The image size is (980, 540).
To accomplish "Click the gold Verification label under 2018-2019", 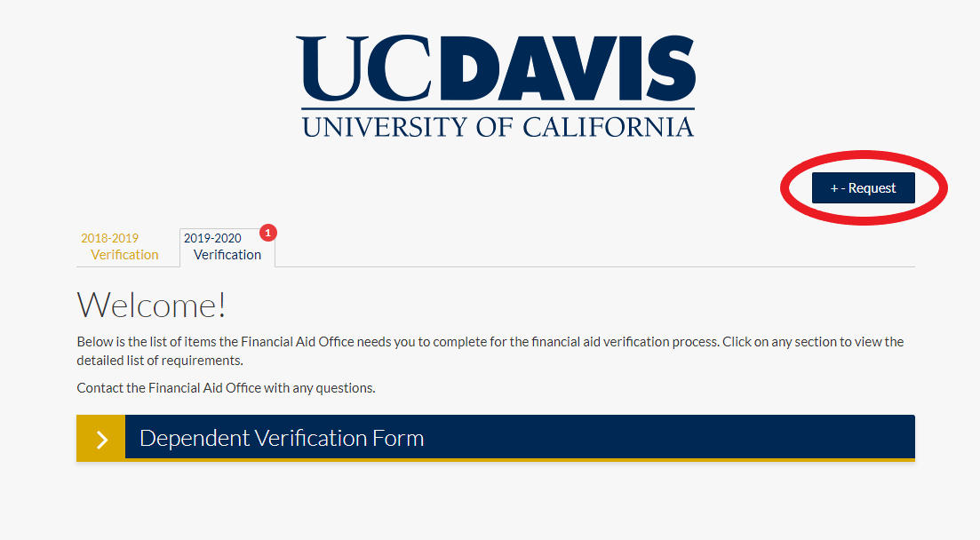I will [x=124, y=255].
